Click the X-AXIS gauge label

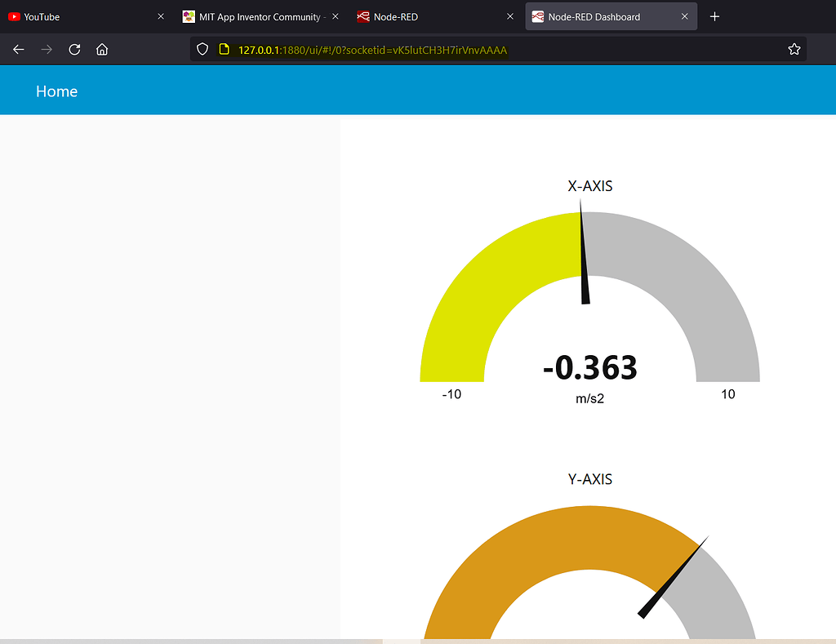pos(589,186)
